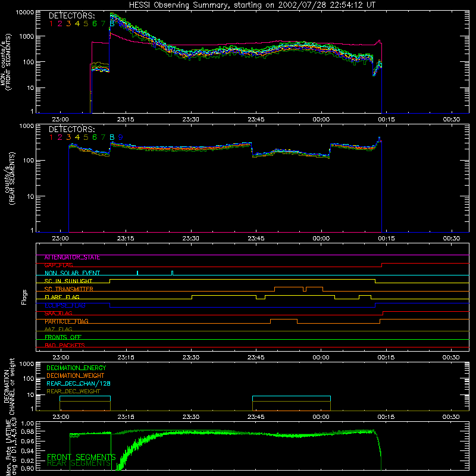This screenshot has height=476, width=476.
Task: Click the dim olive flag label above FRONTS_OFF
Action: coord(58,330)
